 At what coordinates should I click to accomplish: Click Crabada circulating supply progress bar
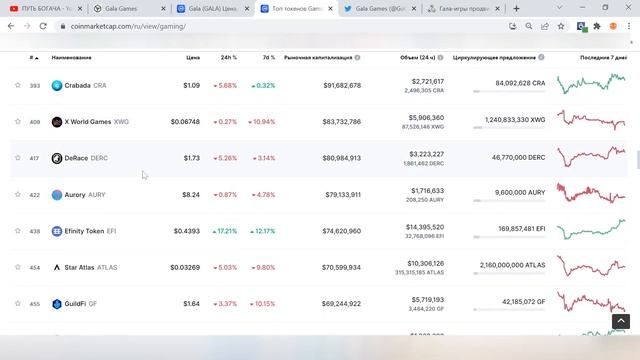(509, 91)
